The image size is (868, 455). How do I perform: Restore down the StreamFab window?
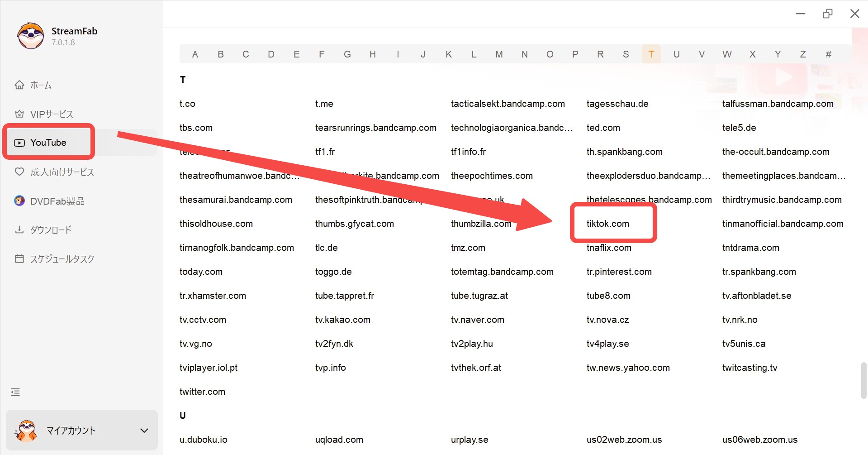(x=827, y=14)
